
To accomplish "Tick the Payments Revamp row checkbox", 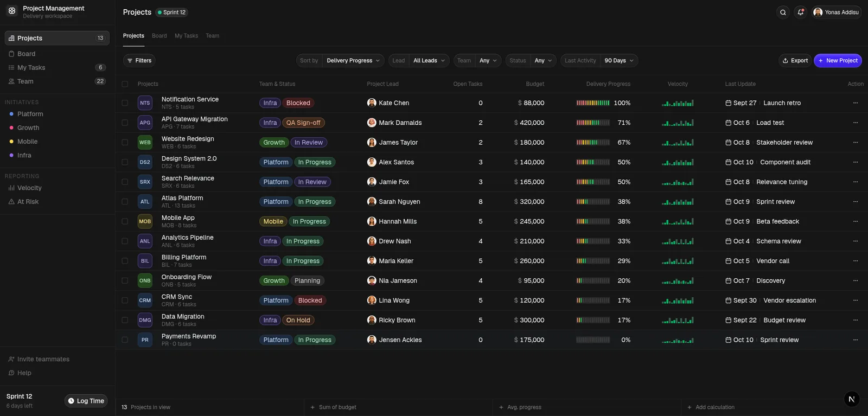I will point(125,340).
